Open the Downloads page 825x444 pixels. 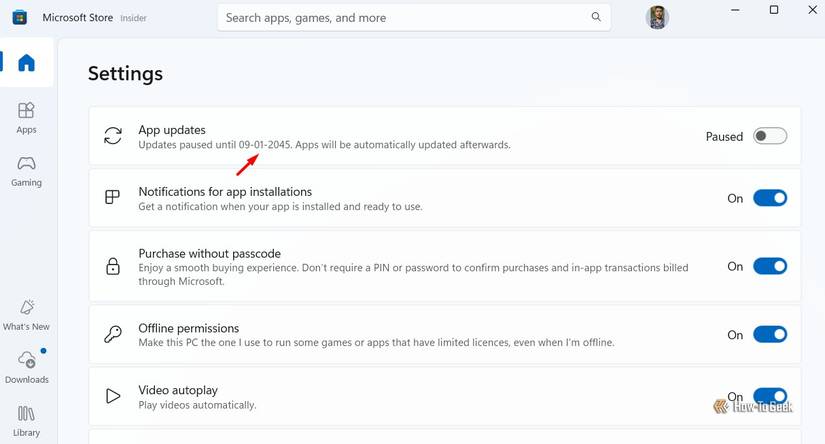click(x=27, y=366)
